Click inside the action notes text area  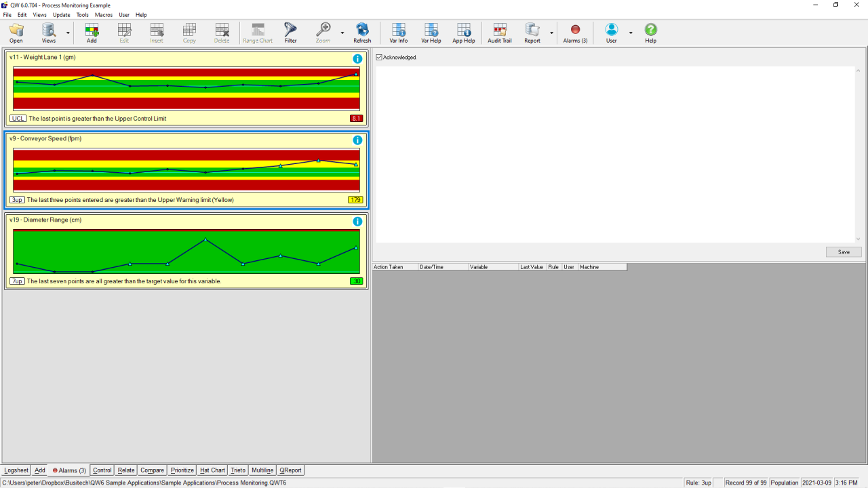615,154
